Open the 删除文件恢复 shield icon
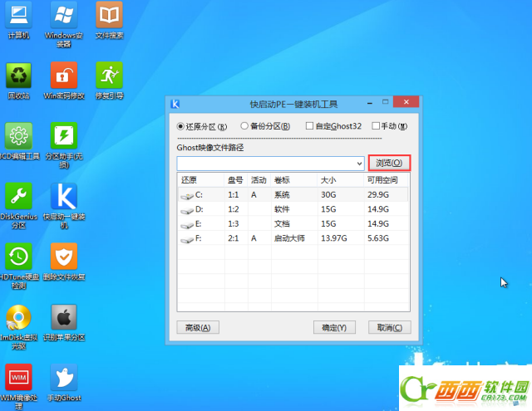The image size is (532, 411). pos(64,257)
